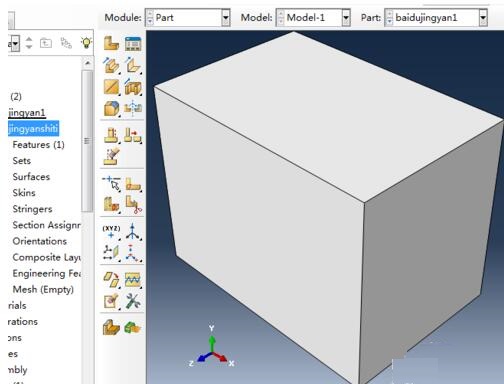The image size is (504, 384).
Task: Open the Model dropdown showing Model-1
Action: coord(313,18)
